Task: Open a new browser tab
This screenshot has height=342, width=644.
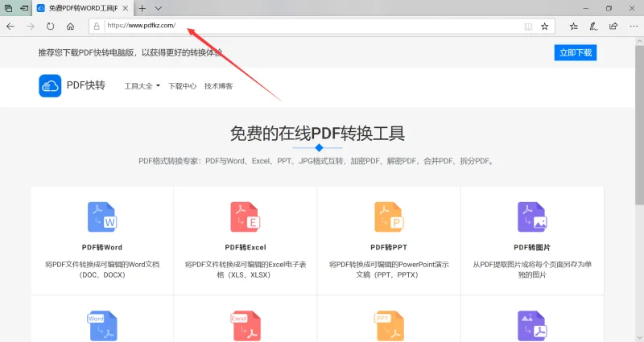Action: [142, 8]
